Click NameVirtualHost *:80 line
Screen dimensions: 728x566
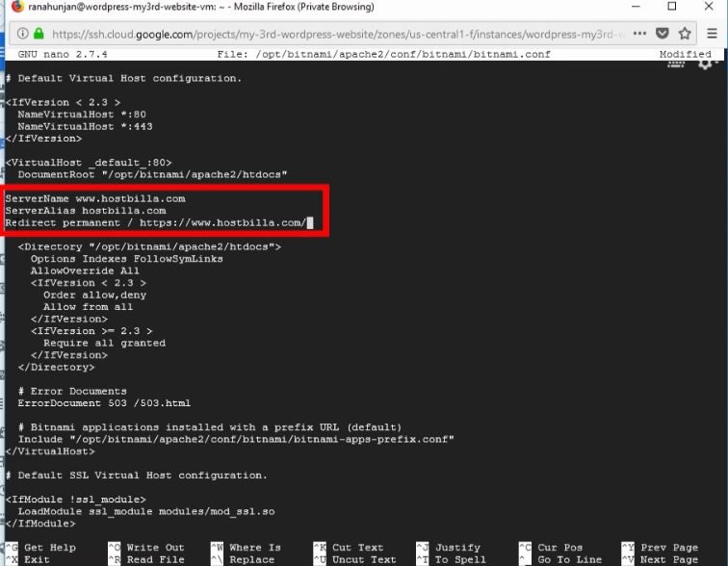[82, 115]
